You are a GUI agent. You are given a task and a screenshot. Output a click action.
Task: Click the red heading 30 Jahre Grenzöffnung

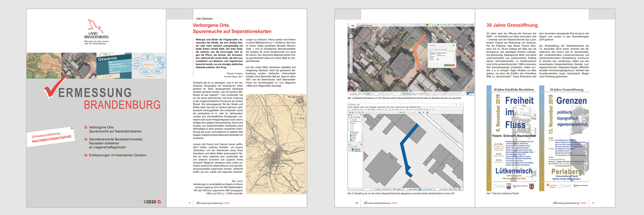pos(512,25)
